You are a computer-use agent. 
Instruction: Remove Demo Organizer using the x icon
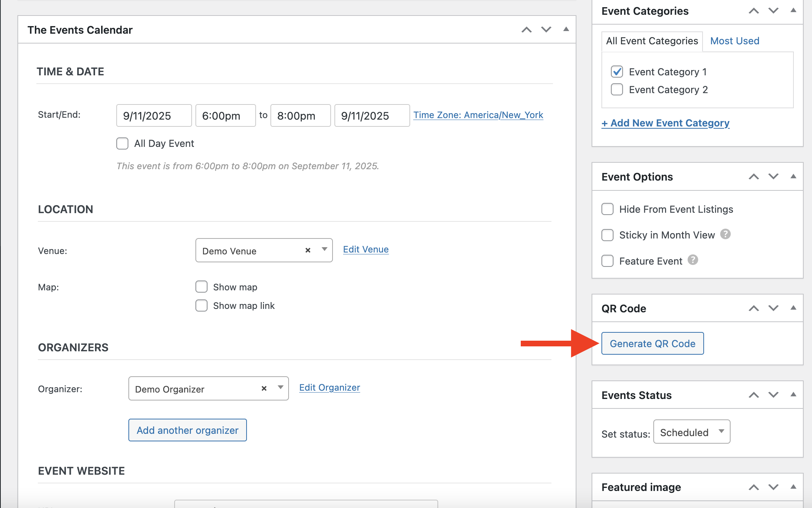[264, 388]
